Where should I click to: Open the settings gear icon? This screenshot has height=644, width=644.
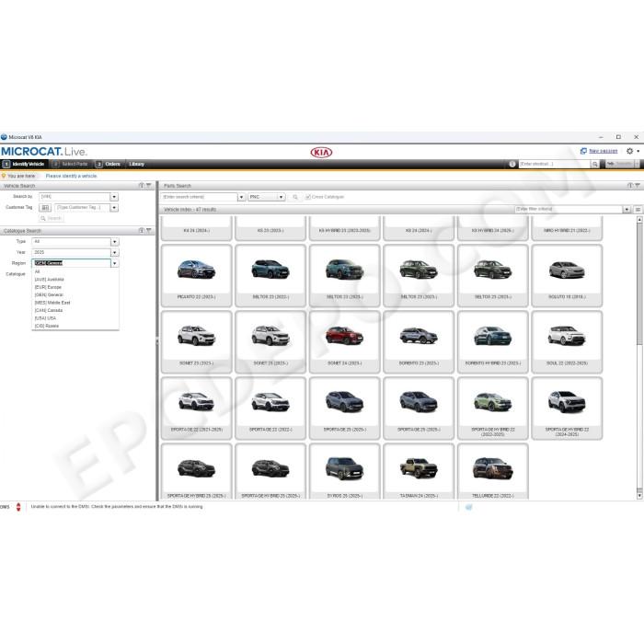point(629,151)
